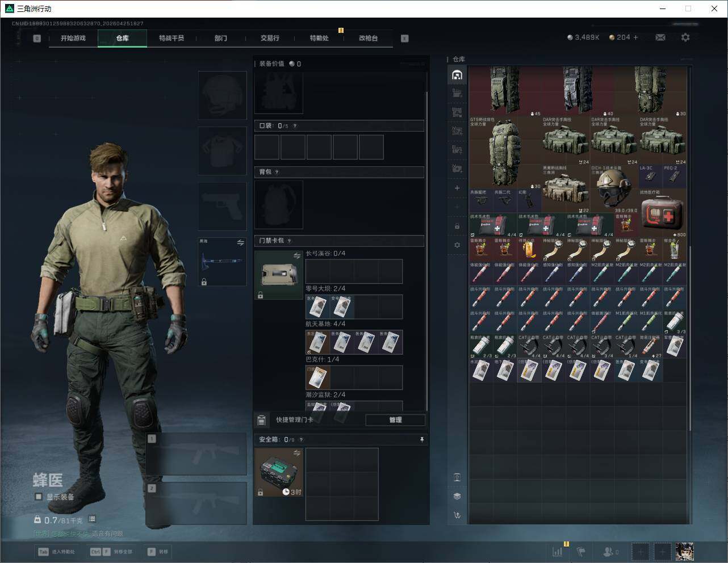This screenshot has width=728, height=563.
Task: Click the tab-switch button left of 开始游戏
Action: (37, 39)
